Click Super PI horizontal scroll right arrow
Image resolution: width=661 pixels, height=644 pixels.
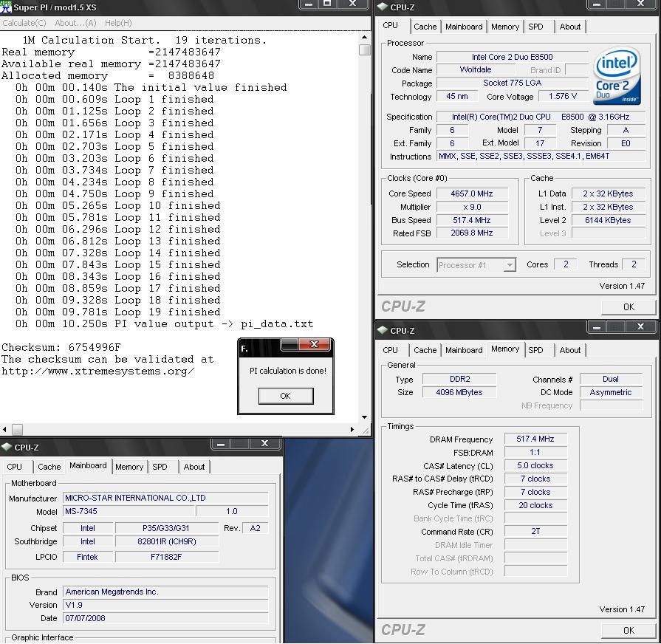point(352,430)
